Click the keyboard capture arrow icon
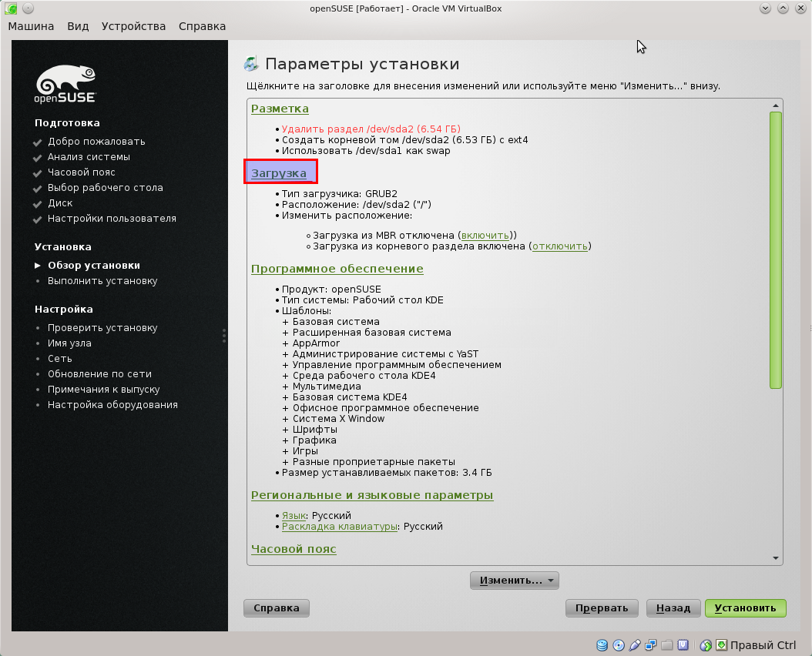The width and height of the screenshot is (812, 656). (x=721, y=645)
